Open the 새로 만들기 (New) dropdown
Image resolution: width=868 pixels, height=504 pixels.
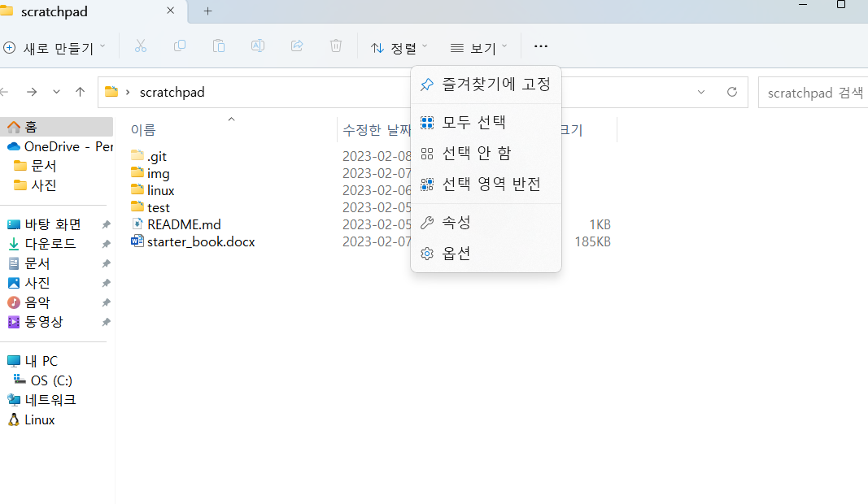point(55,47)
